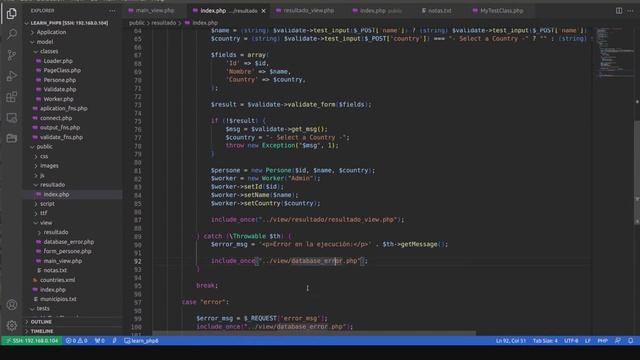Open editor More Actions ellipsis
The image size is (640, 360).
point(631,11)
